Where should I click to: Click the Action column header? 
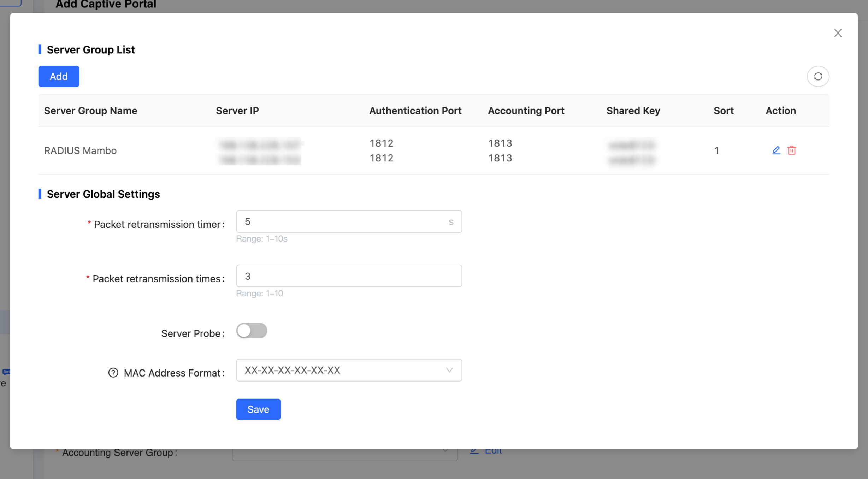tap(780, 111)
